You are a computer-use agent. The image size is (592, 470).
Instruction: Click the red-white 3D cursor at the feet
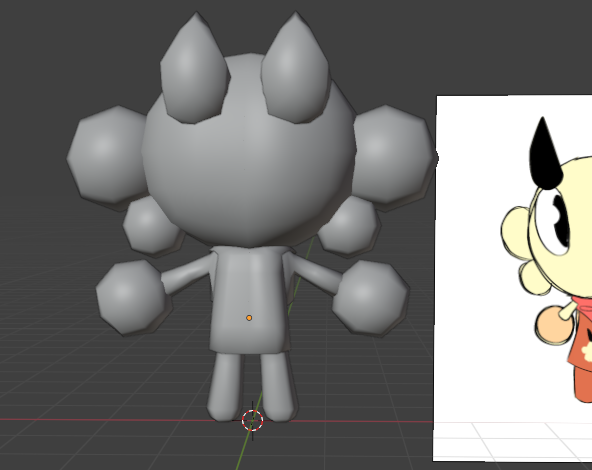tap(252, 420)
